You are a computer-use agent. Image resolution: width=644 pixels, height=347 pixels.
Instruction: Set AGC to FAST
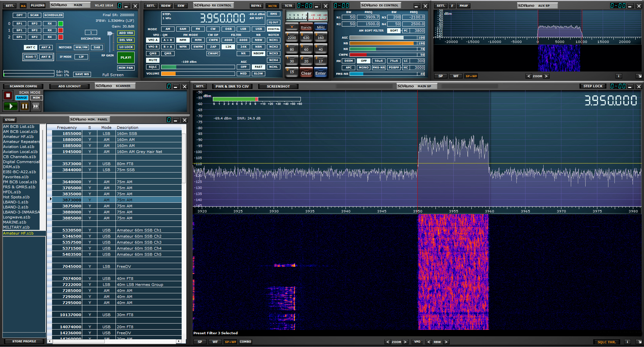click(259, 67)
